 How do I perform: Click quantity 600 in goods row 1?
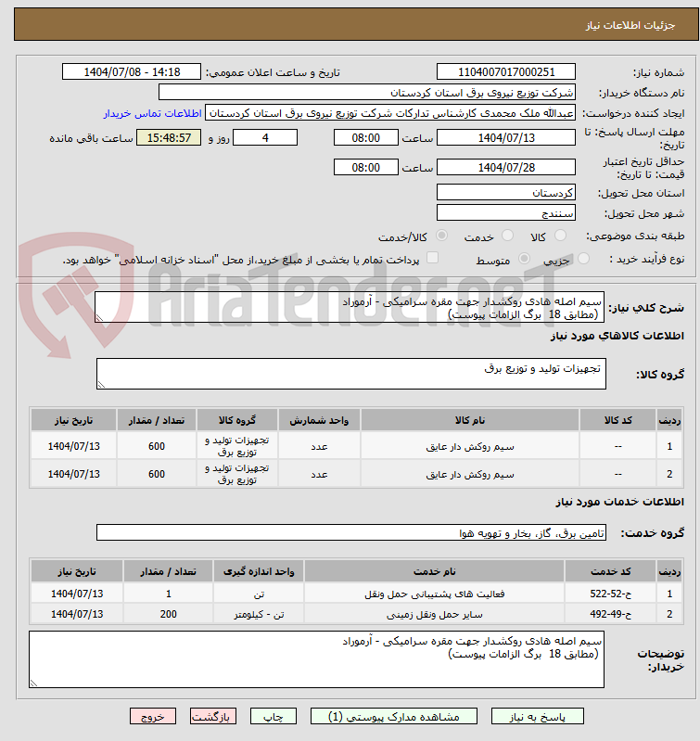(157, 446)
